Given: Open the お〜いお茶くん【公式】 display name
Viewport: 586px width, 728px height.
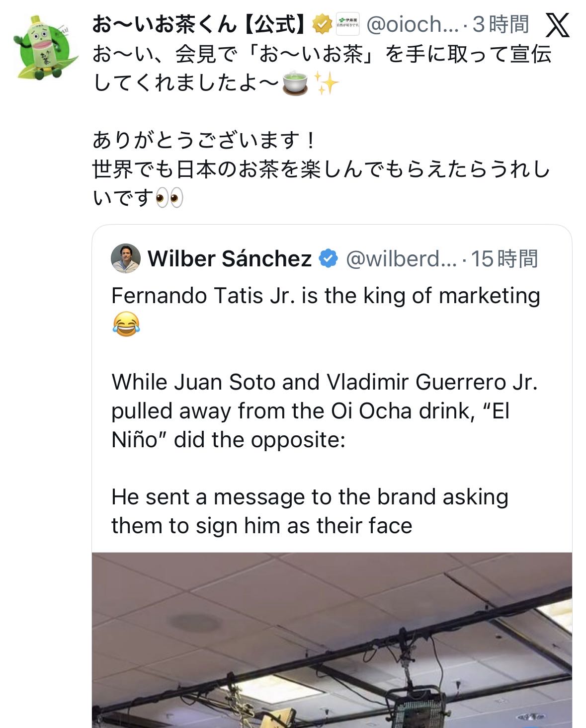Looking at the screenshot, I should 199,24.
